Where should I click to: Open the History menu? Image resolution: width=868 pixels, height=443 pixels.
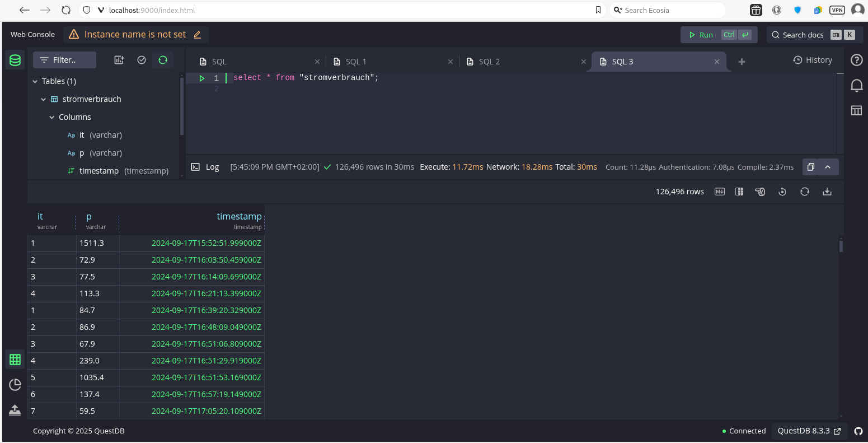click(813, 60)
